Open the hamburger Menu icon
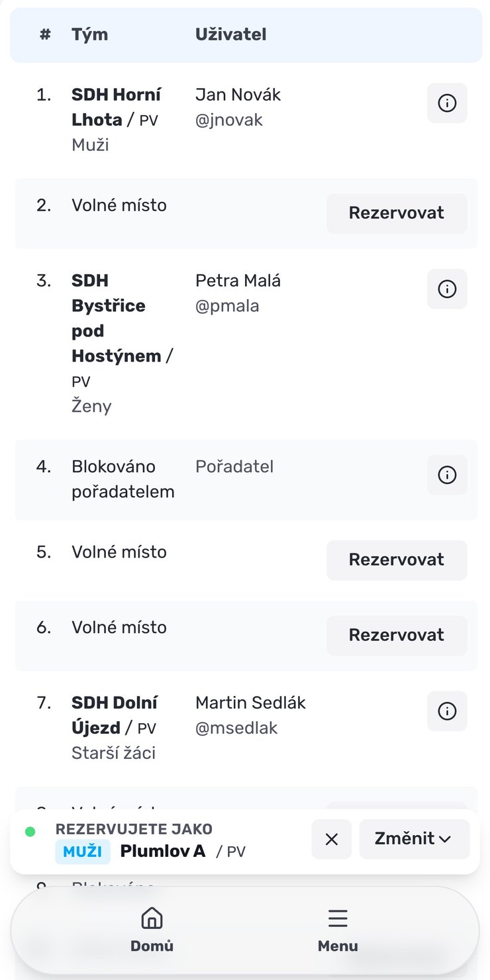Screen dimensions: 490x980 338,918
